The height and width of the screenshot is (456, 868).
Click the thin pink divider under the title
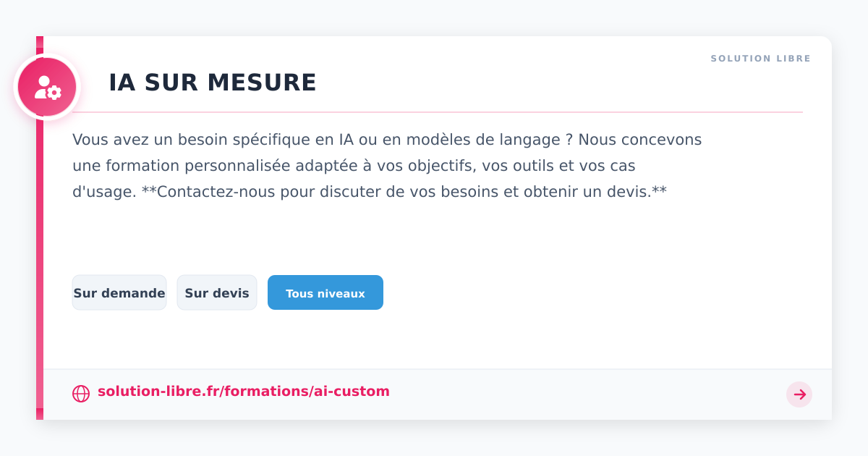pyautogui.click(x=434, y=112)
